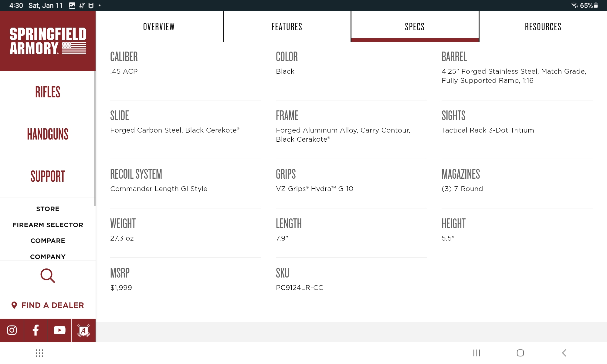Tap the Android back arrow
This screenshot has height=364, width=607.
pos(564,353)
